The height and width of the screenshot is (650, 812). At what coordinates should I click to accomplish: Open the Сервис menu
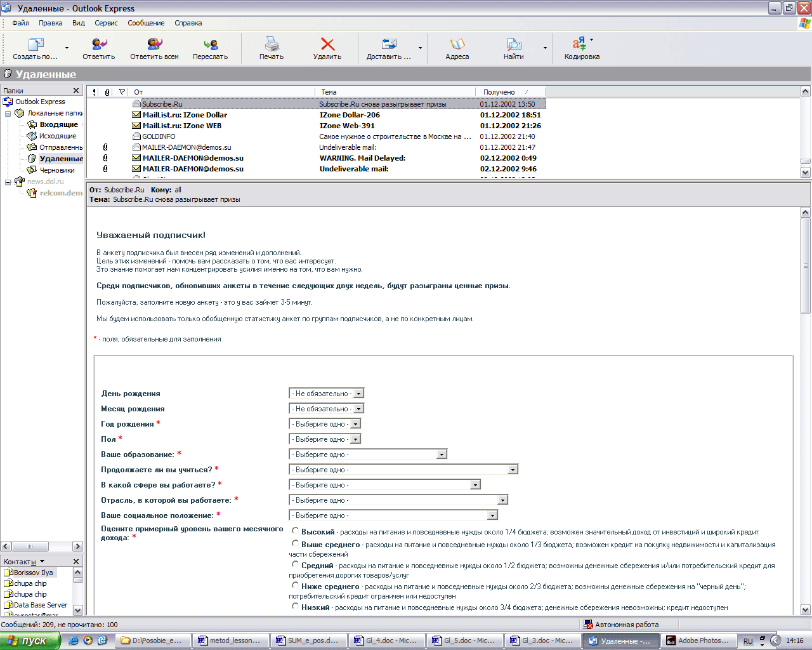[x=106, y=23]
